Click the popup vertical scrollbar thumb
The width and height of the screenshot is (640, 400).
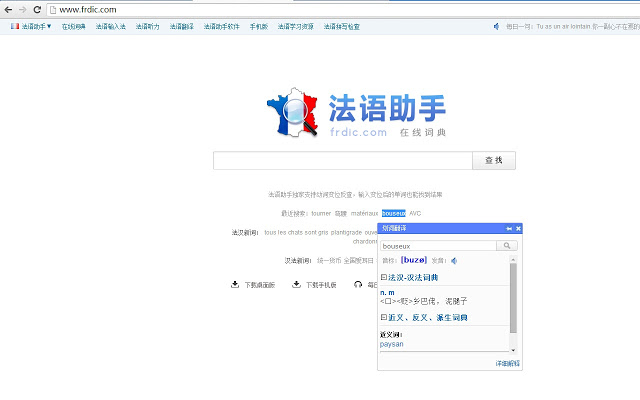pyautogui.click(x=513, y=298)
